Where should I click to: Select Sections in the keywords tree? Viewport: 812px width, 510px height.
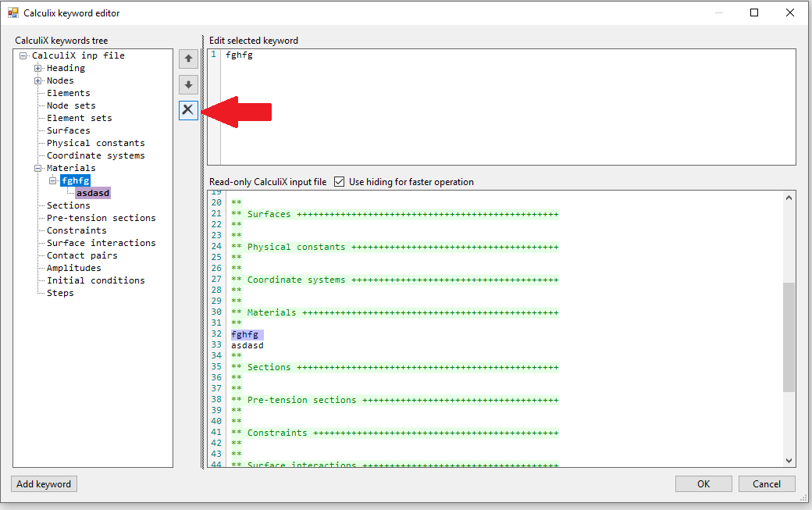(69, 205)
